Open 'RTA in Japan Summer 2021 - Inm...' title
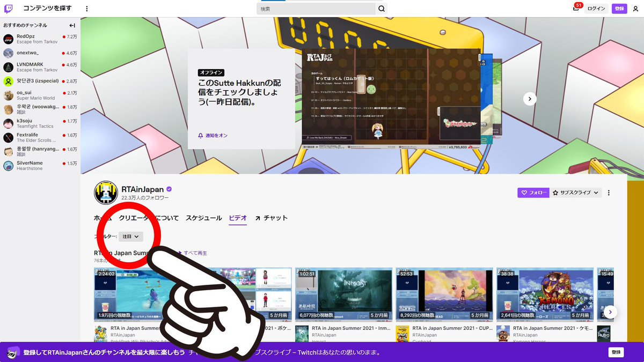Screen dimensions: 644x362 click(x=351, y=328)
